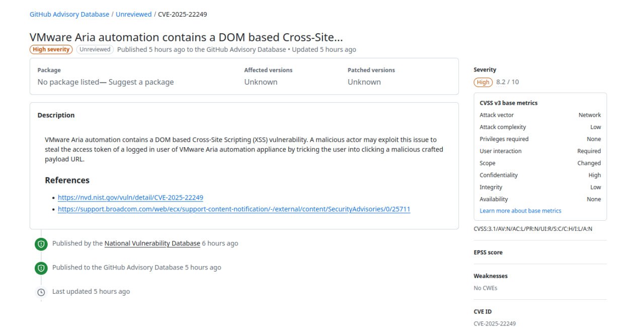Select the CVSS:3.1 vector string
This screenshot has height=328, width=644.
[533, 229]
